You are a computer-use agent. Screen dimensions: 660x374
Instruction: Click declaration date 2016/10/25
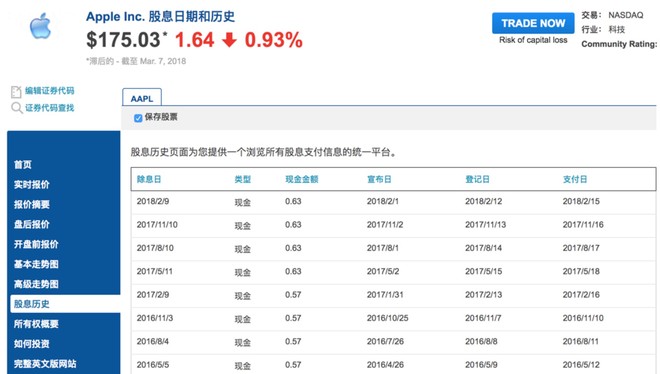[x=387, y=318]
